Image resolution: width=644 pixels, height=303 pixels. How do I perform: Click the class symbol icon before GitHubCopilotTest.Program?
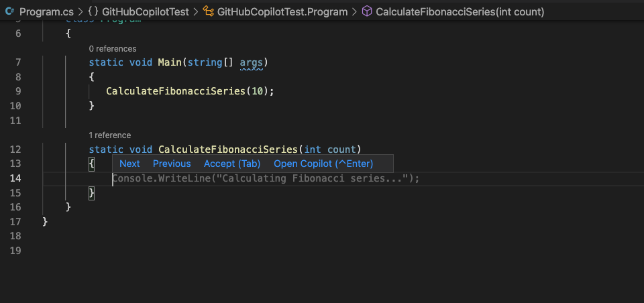point(208,12)
